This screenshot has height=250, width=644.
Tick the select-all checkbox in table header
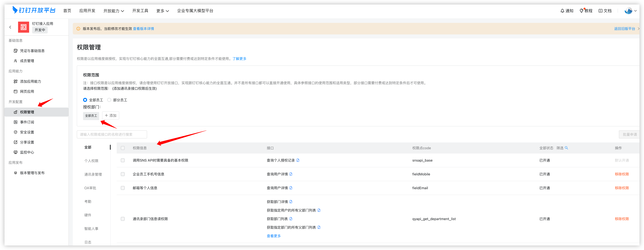(123, 148)
